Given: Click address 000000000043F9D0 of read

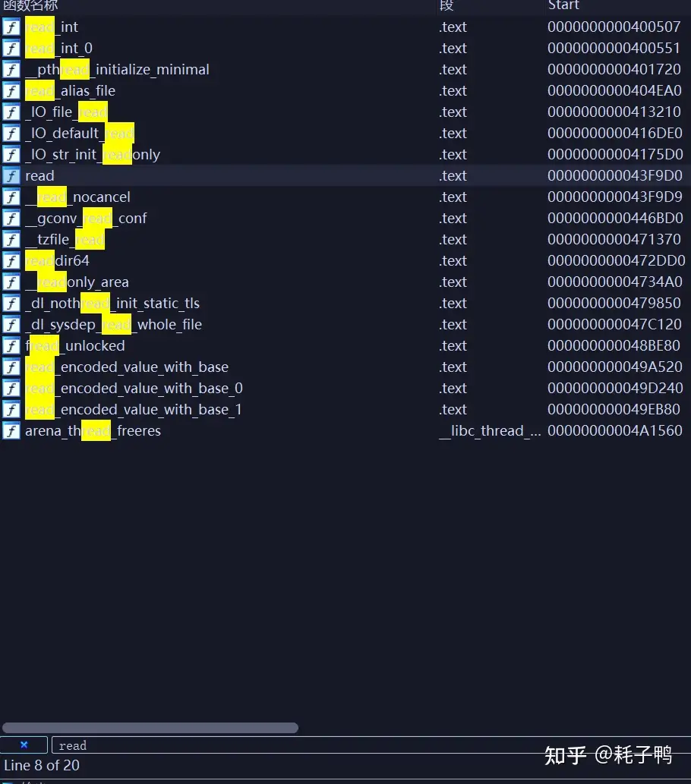Looking at the screenshot, I should tap(615, 176).
